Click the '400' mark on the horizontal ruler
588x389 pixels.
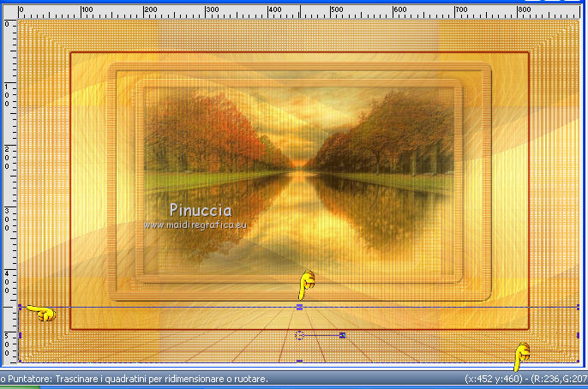[275, 9]
